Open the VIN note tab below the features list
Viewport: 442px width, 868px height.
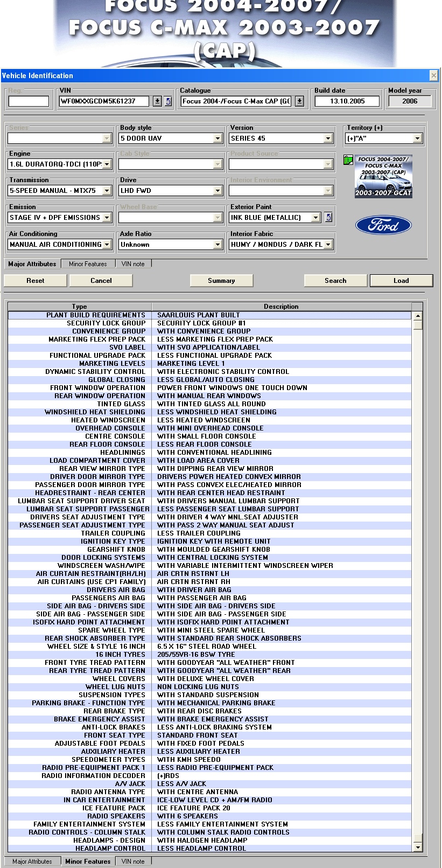pos(133,862)
